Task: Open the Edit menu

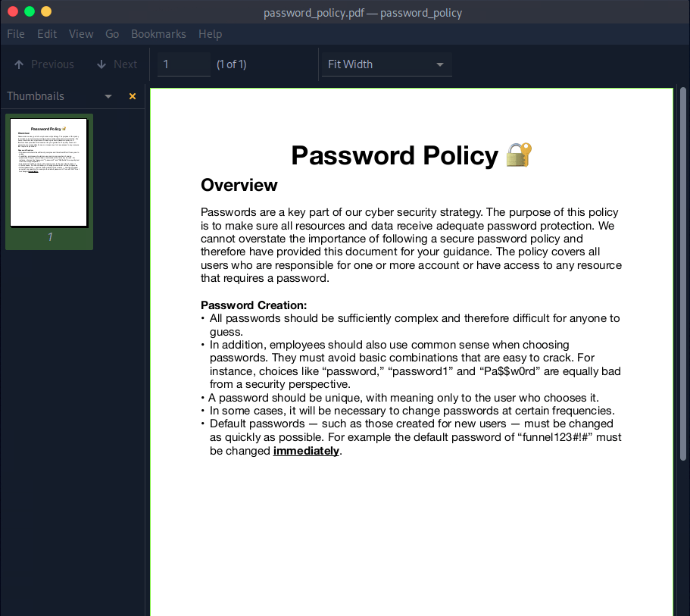Action: click(47, 34)
